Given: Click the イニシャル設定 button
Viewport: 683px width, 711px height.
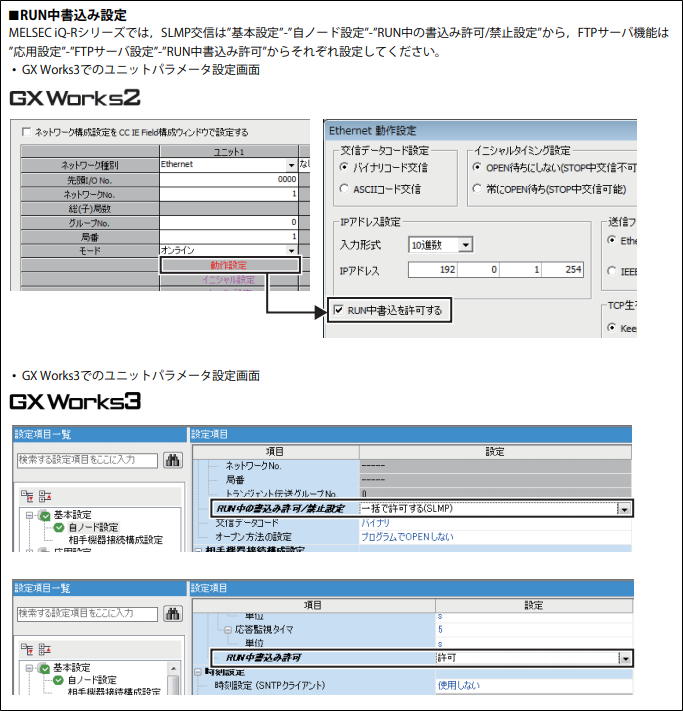Looking at the screenshot, I should (229, 280).
